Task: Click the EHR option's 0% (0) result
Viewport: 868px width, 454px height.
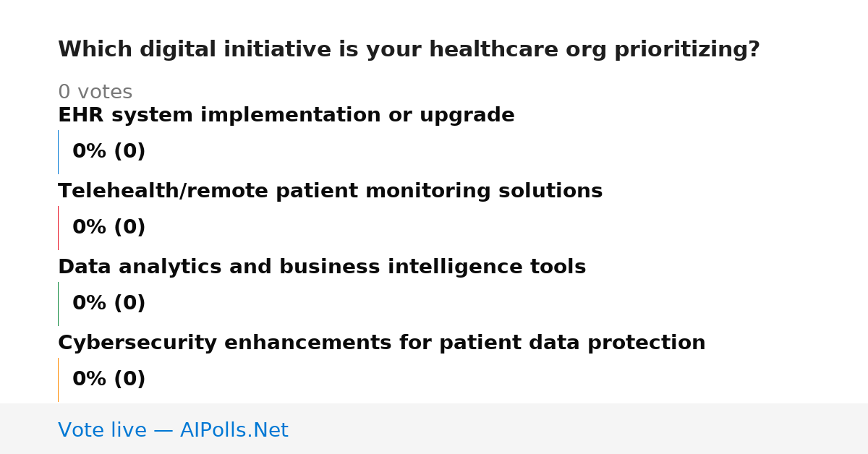Action: click(x=109, y=152)
